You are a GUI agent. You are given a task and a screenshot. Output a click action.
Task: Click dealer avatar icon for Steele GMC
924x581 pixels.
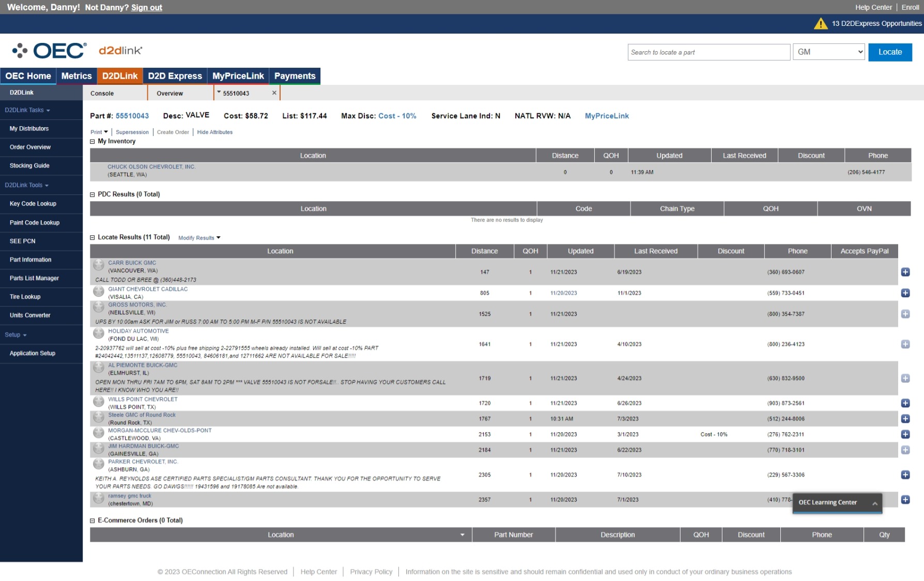(99, 417)
